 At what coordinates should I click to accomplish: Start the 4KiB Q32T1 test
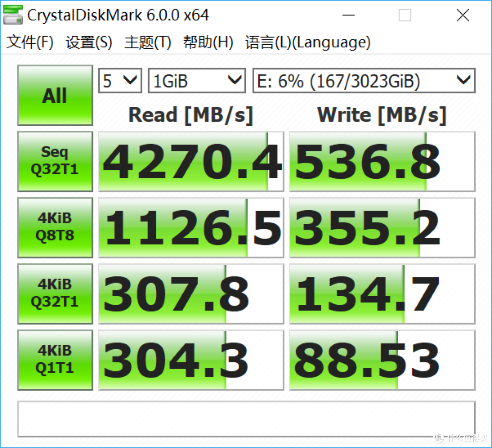coord(55,294)
